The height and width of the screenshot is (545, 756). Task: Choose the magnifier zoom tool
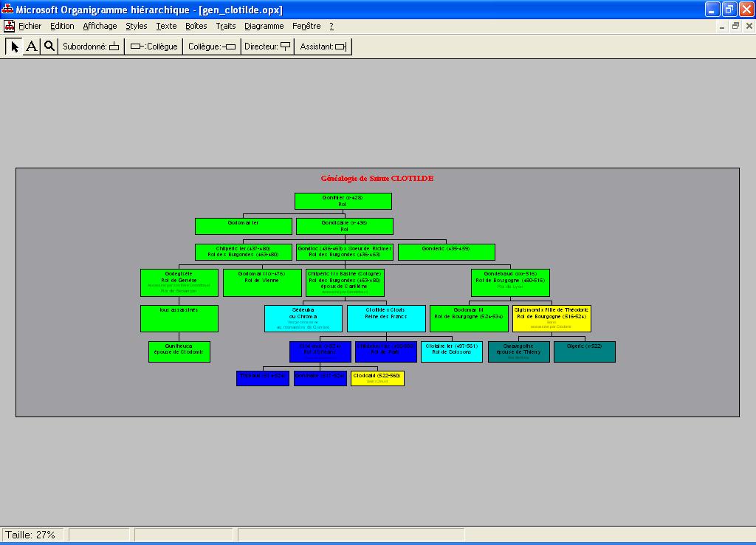[49, 47]
